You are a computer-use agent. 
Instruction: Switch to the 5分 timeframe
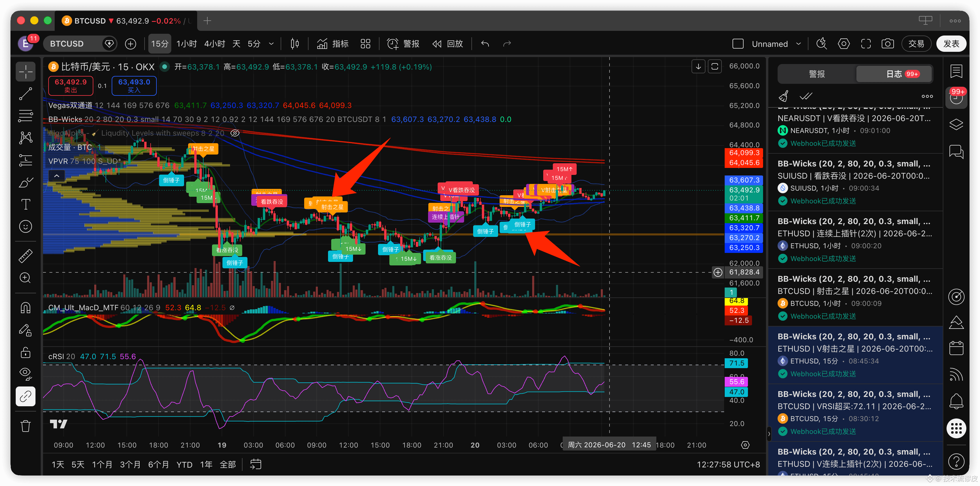click(x=254, y=44)
